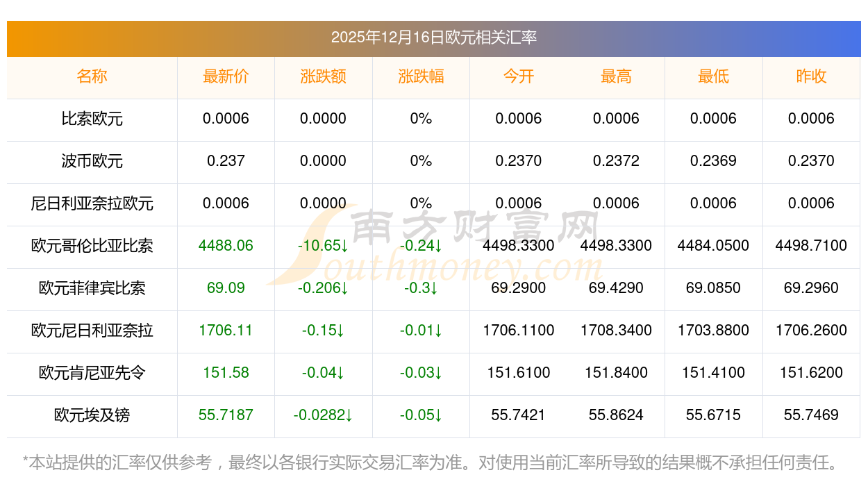Click change percent -0.03↓

(421, 373)
